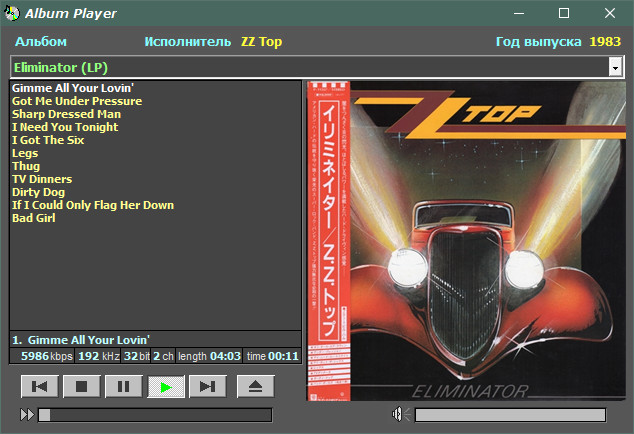Screen dimensions: 634x434
Task: Click the time 00:11 elapsed readout
Action: [273, 356]
